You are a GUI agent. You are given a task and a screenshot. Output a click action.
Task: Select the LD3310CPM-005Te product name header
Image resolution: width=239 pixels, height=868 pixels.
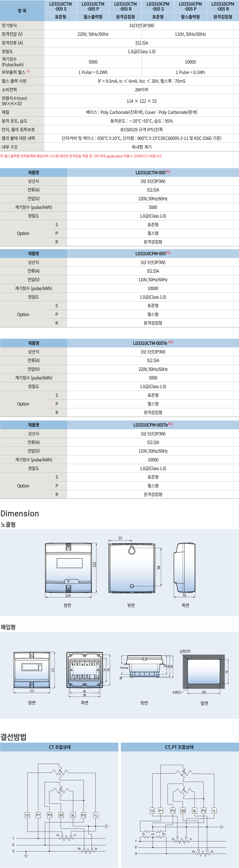(153, 425)
